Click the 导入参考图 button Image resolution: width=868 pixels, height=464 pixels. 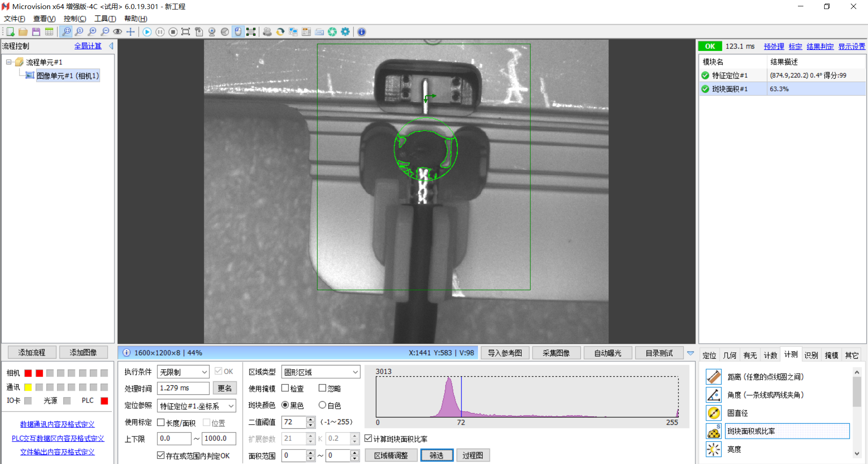(x=505, y=353)
